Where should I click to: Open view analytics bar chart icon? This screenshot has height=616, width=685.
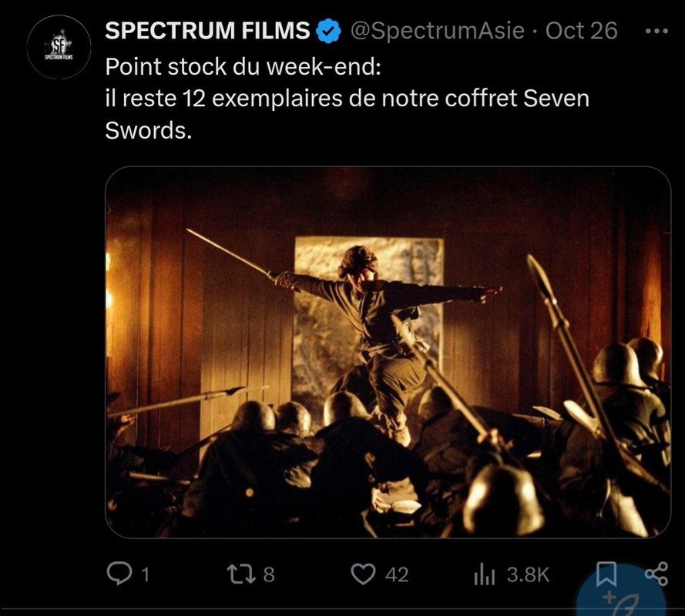485,574
